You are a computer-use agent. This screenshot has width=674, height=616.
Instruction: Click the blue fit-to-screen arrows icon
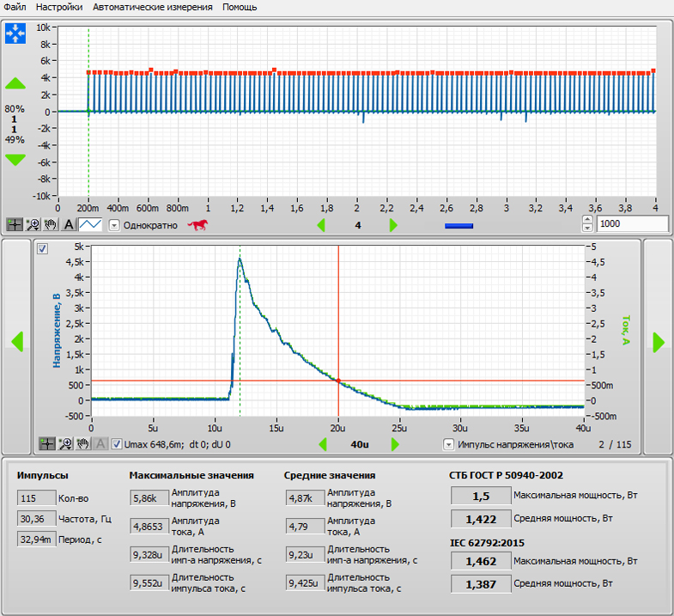(x=15, y=34)
